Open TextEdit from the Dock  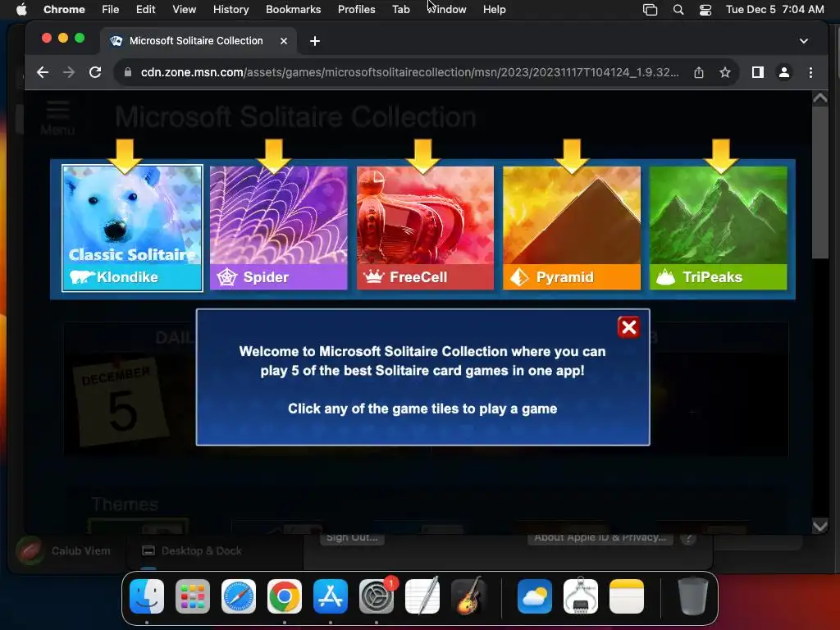(x=422, y=596)
